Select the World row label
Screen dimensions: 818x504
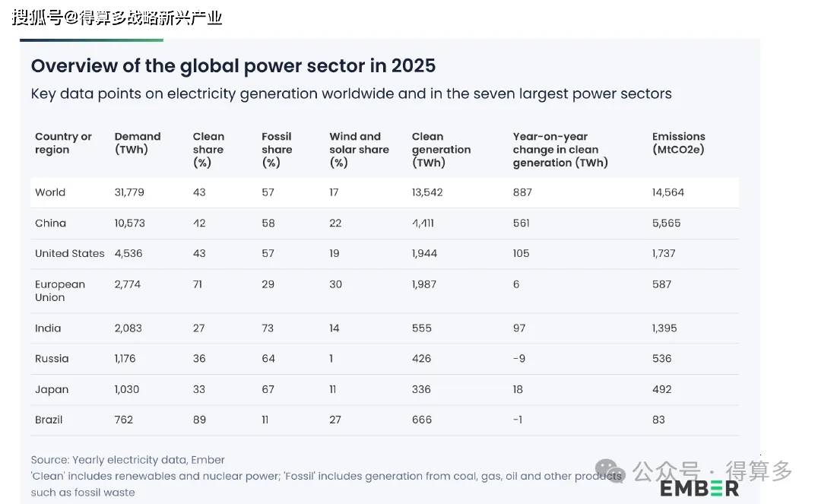point(50,192)
